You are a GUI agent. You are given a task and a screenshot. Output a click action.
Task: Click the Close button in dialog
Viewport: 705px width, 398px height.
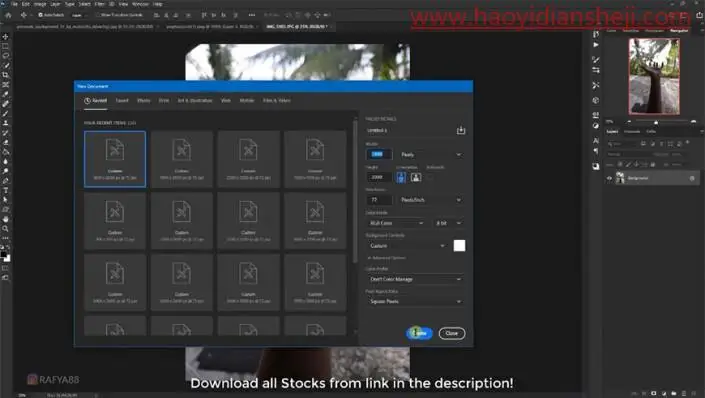point(451,333)
